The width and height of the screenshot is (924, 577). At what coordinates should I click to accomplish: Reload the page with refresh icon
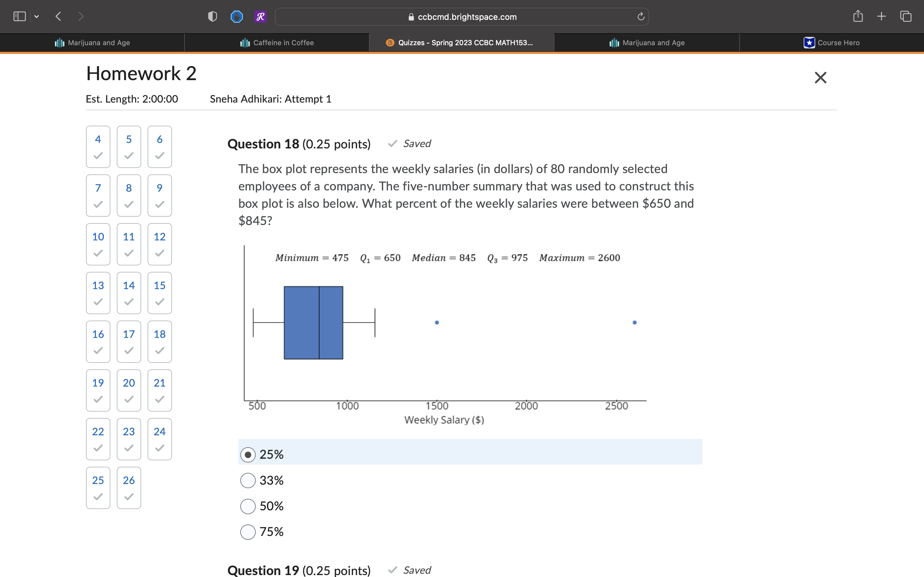click(x=641, y=16)
